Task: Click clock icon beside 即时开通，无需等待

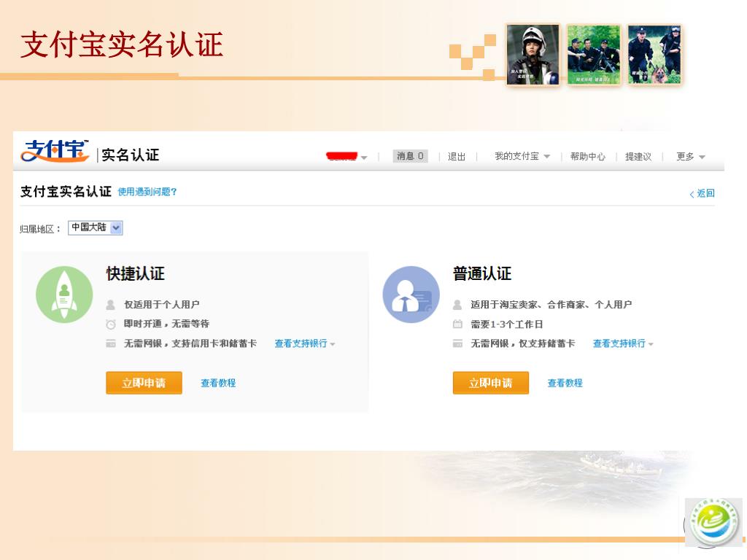Action: pos(111,324)
